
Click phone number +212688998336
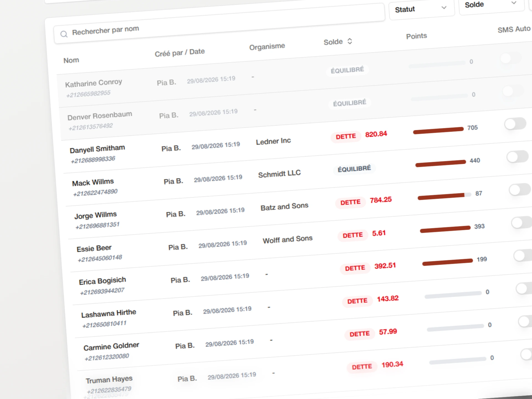93,160
